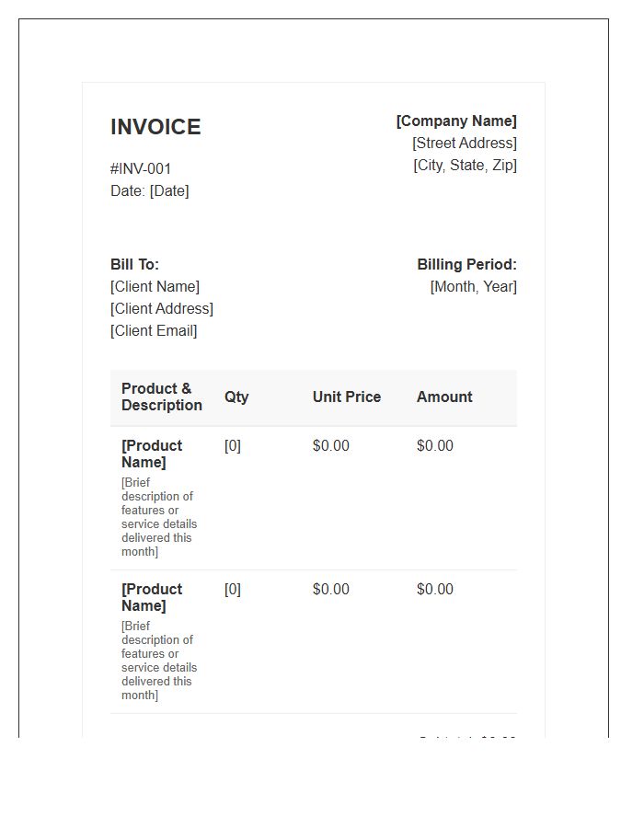Click the first row's quantity [0]

tap(233, 446)
